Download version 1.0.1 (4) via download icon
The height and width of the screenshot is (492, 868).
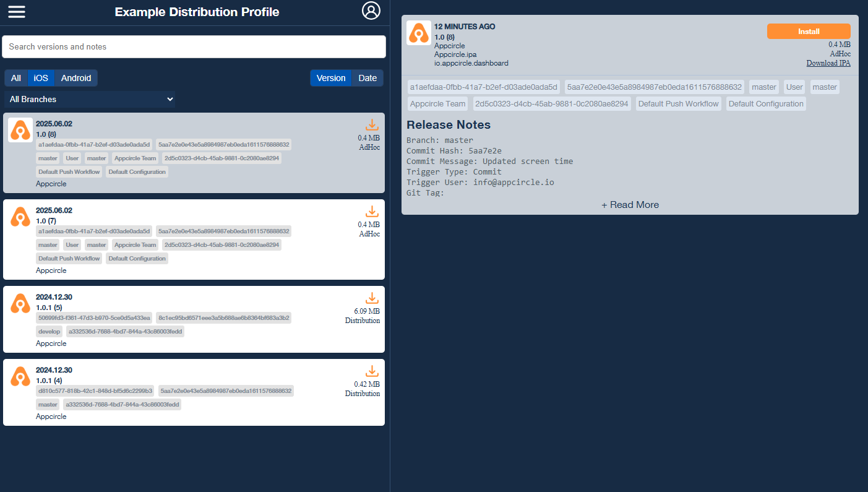pos(371,371)
